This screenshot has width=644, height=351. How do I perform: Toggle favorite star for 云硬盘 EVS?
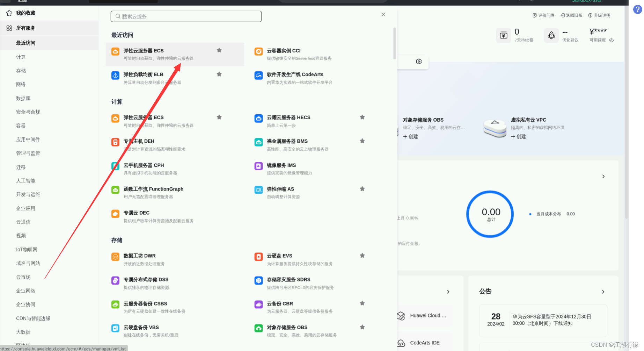[363, 256]
